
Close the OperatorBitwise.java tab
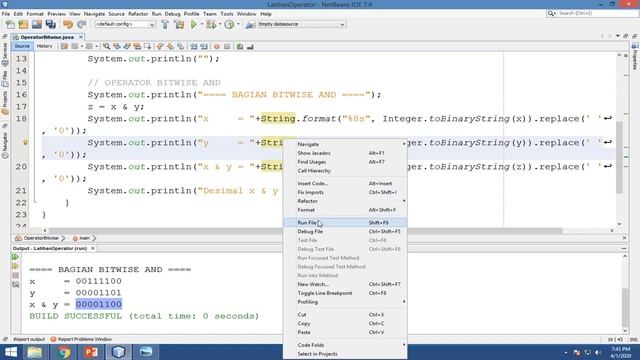click(x=81, y=37)
